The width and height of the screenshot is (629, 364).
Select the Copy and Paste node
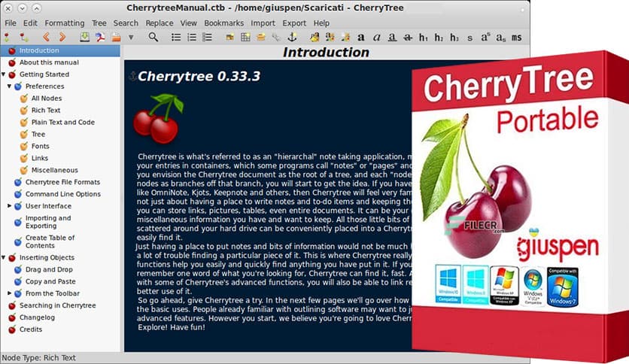point(50,281)
